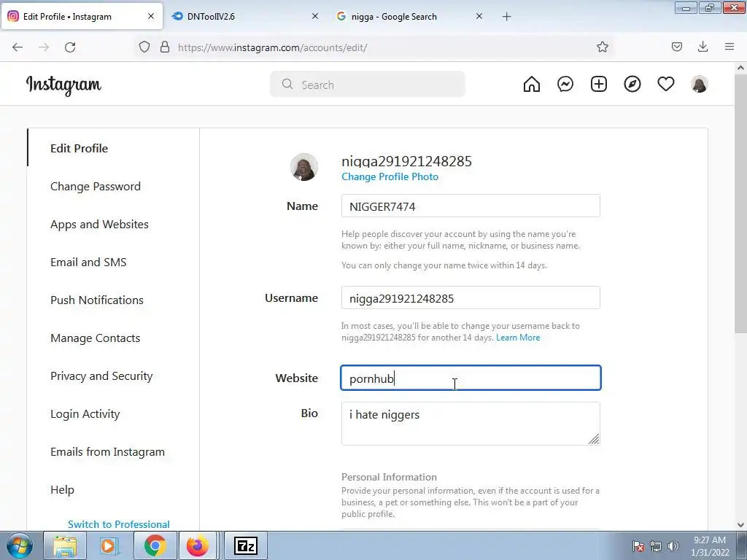The height and width of the screenshot is (560, 747).
Task: Create a new post with plus icon
Action: [x=599, y=85]
